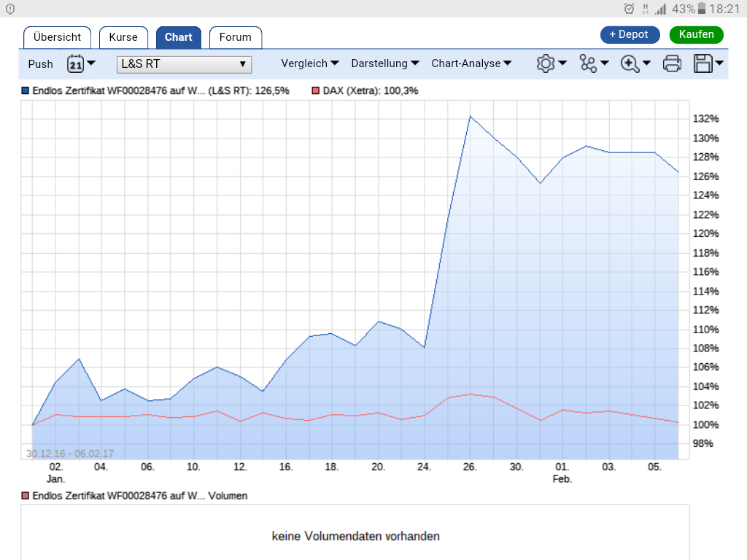
Task: Select the chart zoom magnifier icon
Action: pyautogui.click(x=631, y=63)
